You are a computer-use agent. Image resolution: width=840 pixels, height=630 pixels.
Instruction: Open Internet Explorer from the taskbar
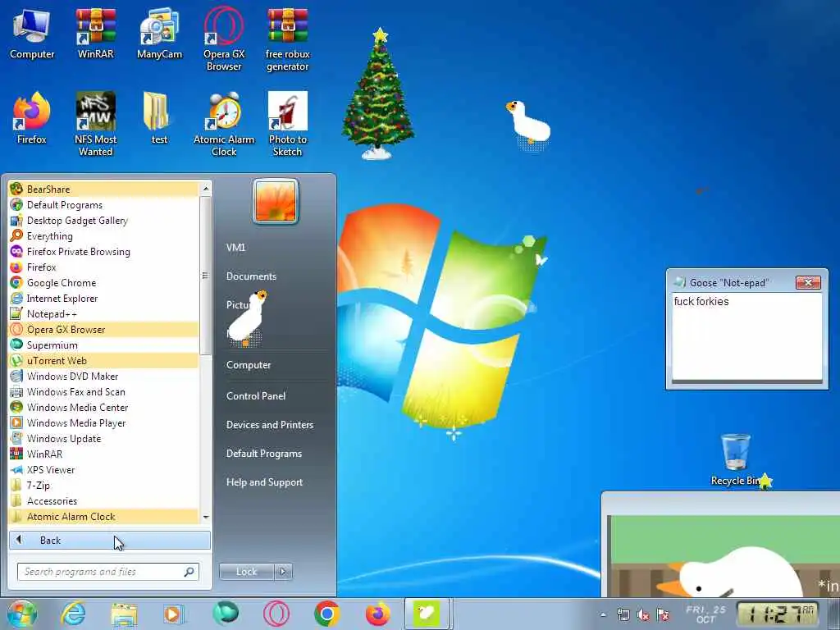tap(73, 614)
